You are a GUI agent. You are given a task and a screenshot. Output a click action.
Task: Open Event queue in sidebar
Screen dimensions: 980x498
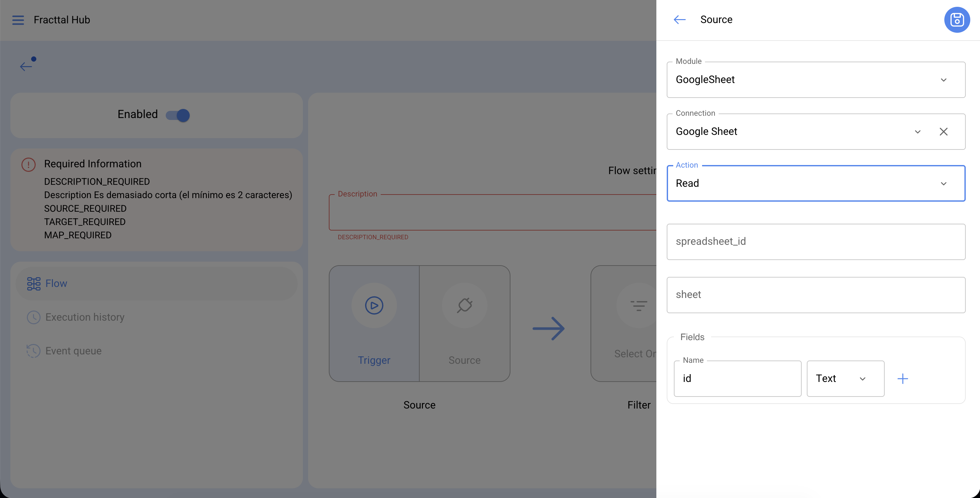[73, 351]
